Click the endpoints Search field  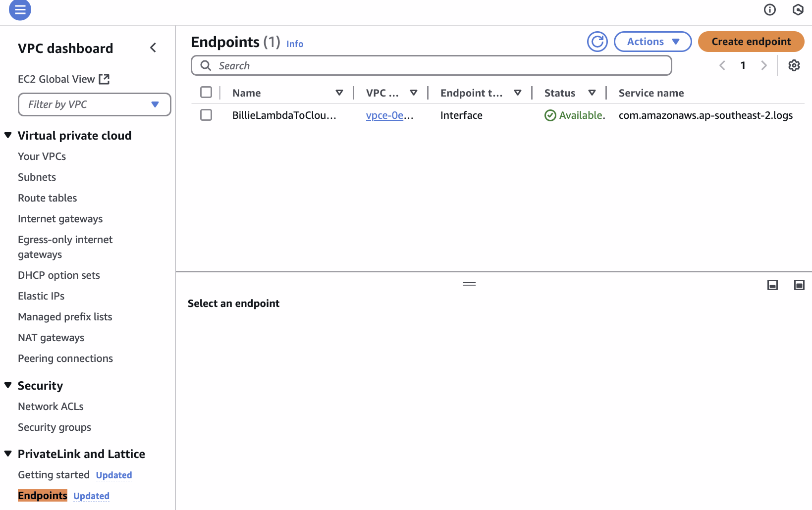[432, 65]
